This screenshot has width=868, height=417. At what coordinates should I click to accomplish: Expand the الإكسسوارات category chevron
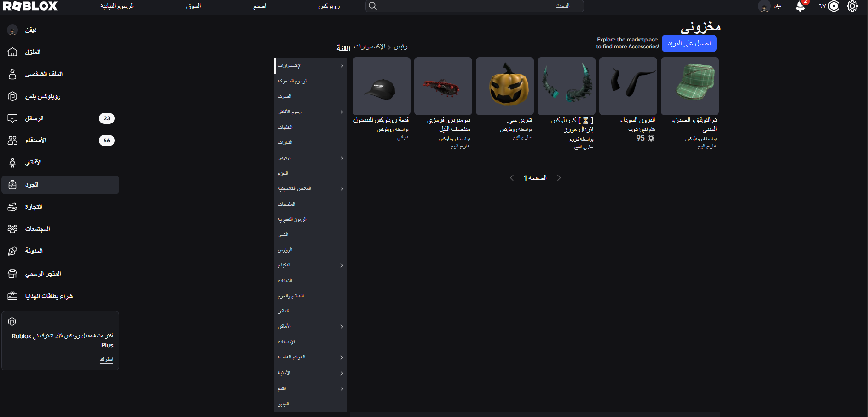(x=341, y=66)
